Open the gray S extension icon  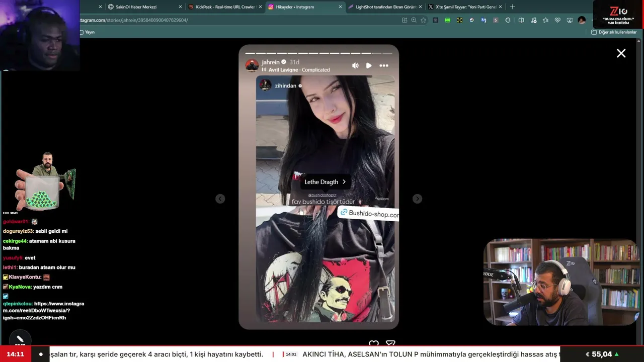(496, 20)
